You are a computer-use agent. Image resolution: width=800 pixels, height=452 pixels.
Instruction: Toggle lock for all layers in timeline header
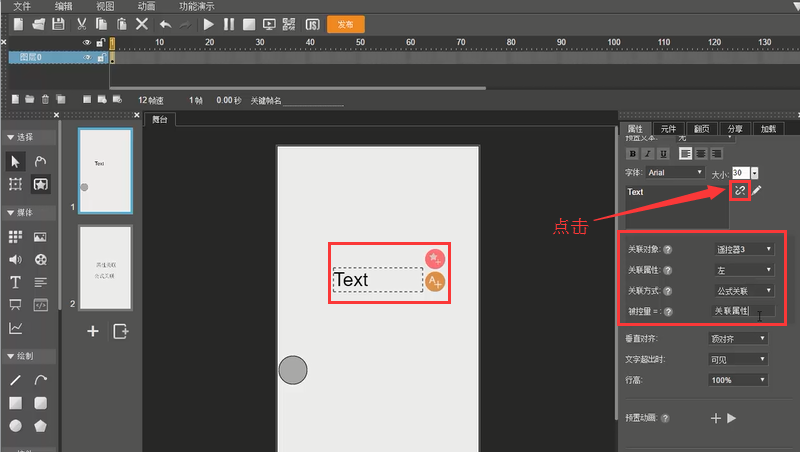[x=101, y=42]
